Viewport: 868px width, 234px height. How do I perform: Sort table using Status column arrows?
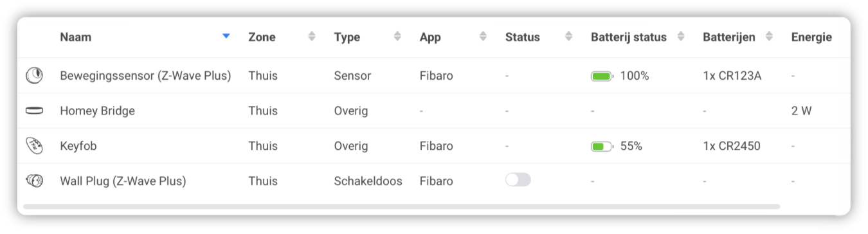(568, 37)
